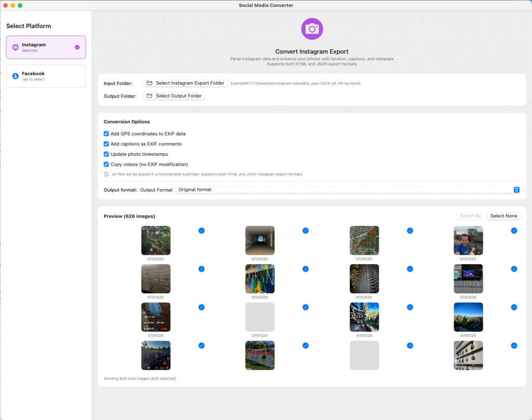Image resolution: width=532 pixels, height=420 pixels.
Task: Select the Facebook platform card
Action: coord(46,76)
